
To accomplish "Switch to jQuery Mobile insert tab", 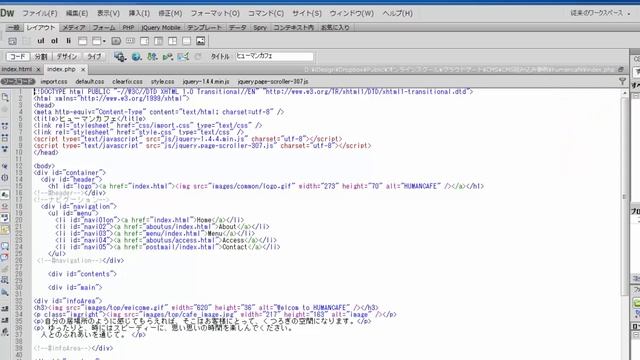I will click(161, 27).
